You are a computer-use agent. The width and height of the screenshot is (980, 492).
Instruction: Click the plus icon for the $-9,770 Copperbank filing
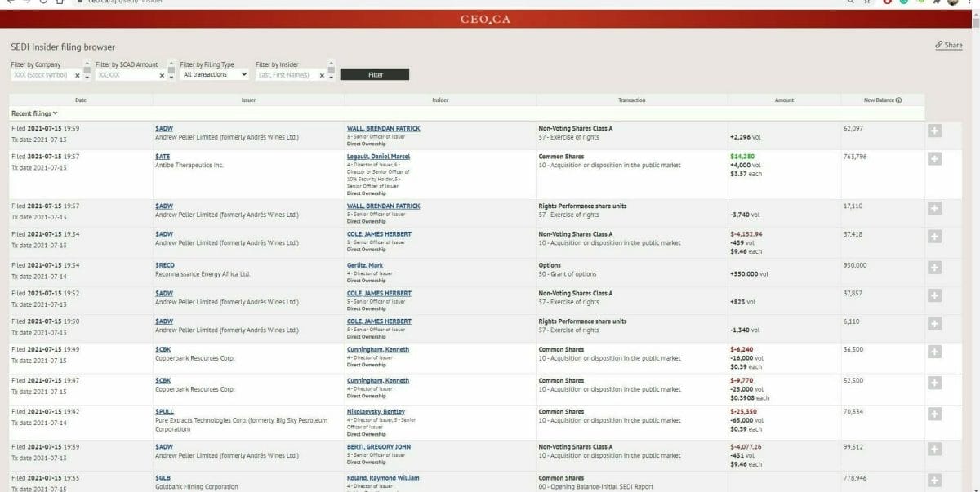click(934, 383)
